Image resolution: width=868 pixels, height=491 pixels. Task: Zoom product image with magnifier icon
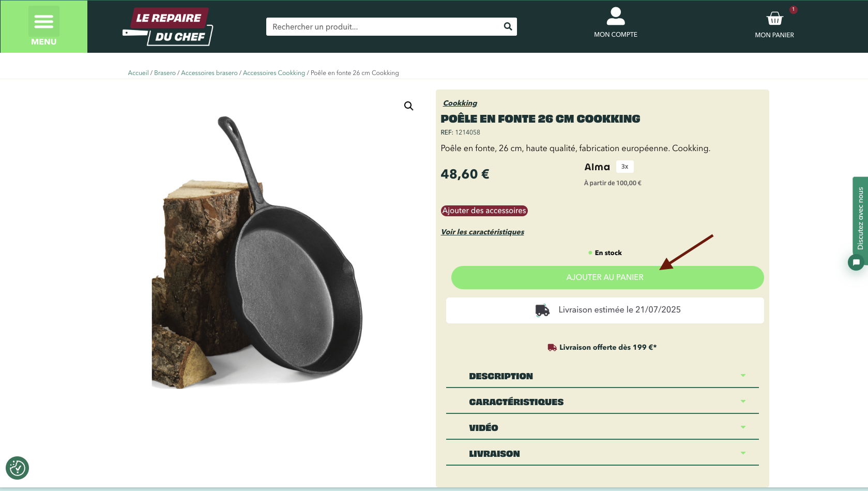pos(408,106)
